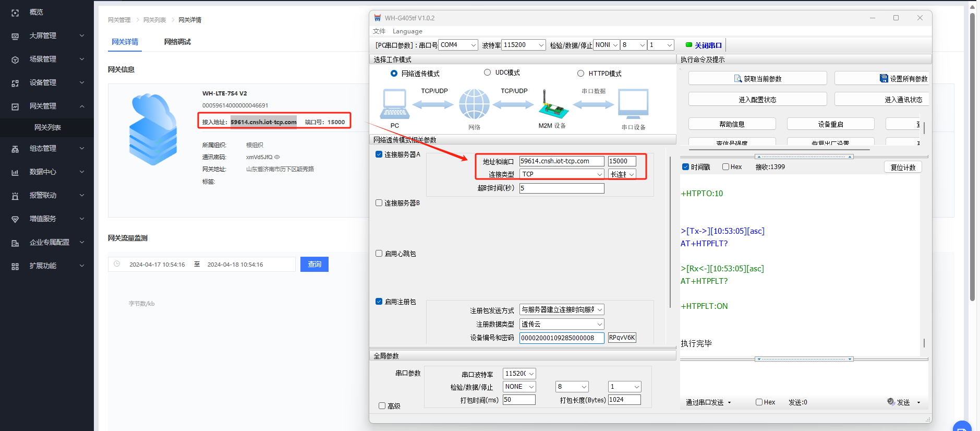Screen dimensions: 980x431
Task: Click the 大屏管理 screen icon in sidebar
Action: coord(15,36)
